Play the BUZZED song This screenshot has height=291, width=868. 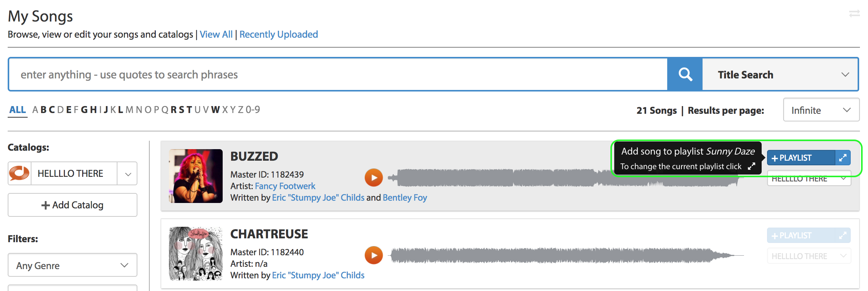coord(374,178)
